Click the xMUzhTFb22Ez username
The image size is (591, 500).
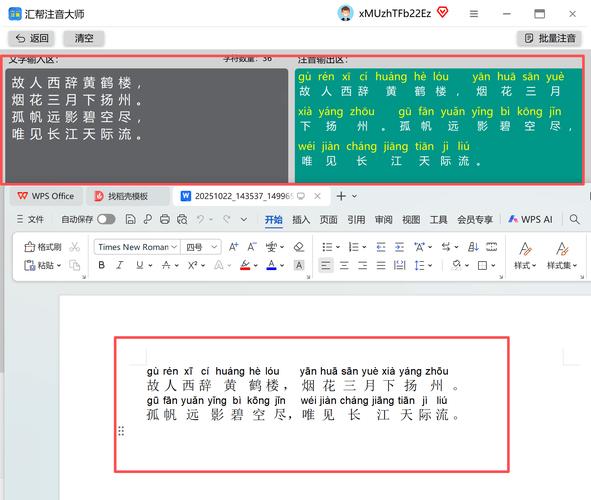[x=395, y=14]
